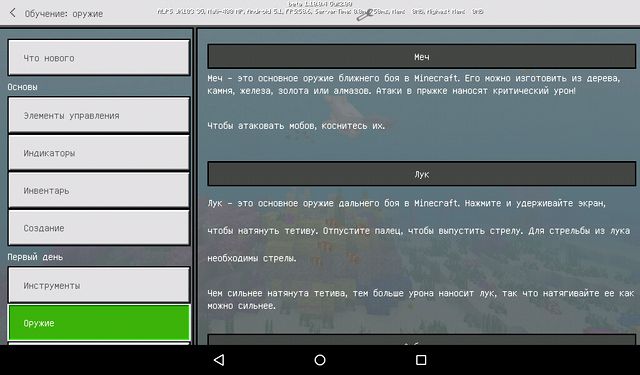Open the 'Создание' section

tap(99, 228)
